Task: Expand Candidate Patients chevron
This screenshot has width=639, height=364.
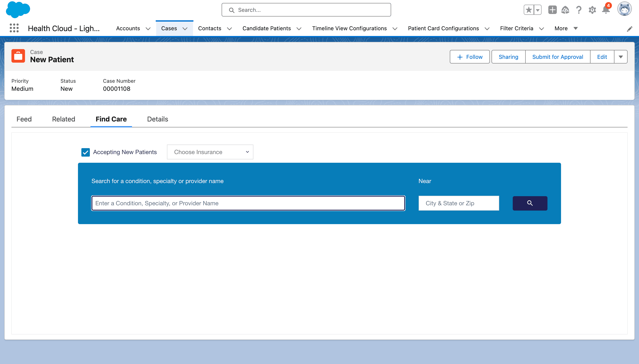Action: click(299, 29)
